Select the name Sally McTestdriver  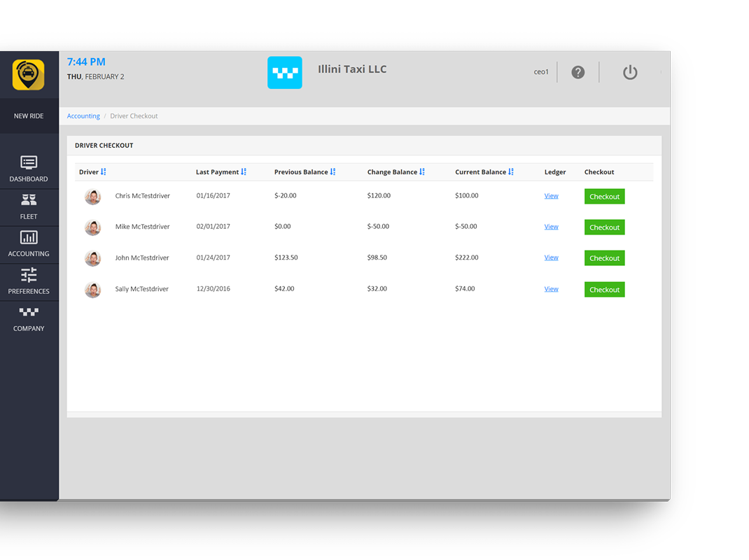pyautogui.click(x=142, y=289)
